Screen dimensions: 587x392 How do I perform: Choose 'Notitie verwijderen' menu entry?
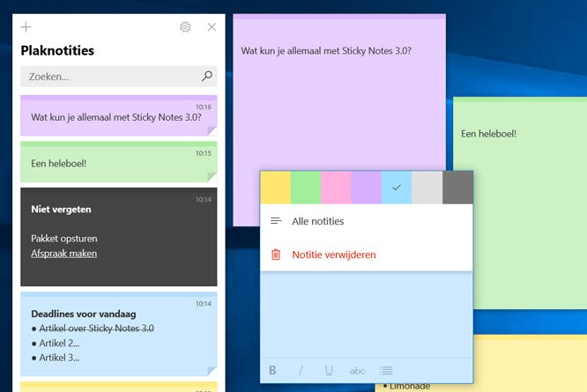click(x=367, y=255)
